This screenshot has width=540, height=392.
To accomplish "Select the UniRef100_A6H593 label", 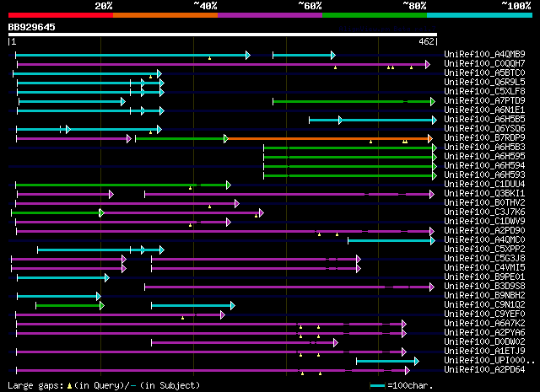I will [x=484, y=175].
